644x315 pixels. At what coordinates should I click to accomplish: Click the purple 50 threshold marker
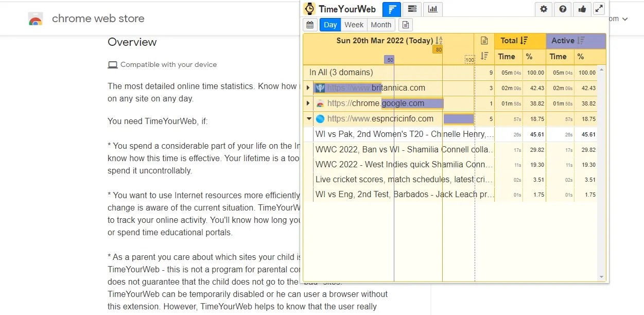coord(389,59)
